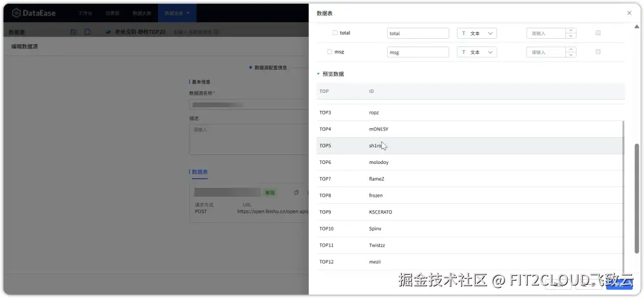The width and height of the screenshot is (644, 298).
Task: Open the 数据大屏 nav item
Action: point(142,13)
